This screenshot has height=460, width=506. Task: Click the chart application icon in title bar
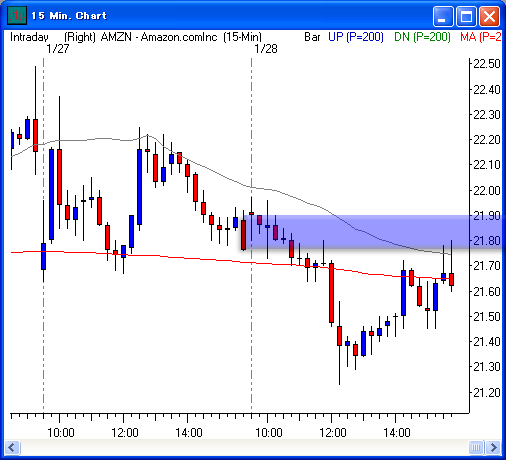[x=17, y=15]
